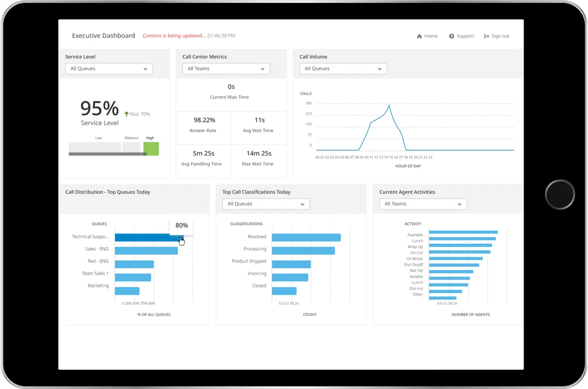Click the Sign out link text
Viewport: 588px width, 389px height.
pos(500,36)
